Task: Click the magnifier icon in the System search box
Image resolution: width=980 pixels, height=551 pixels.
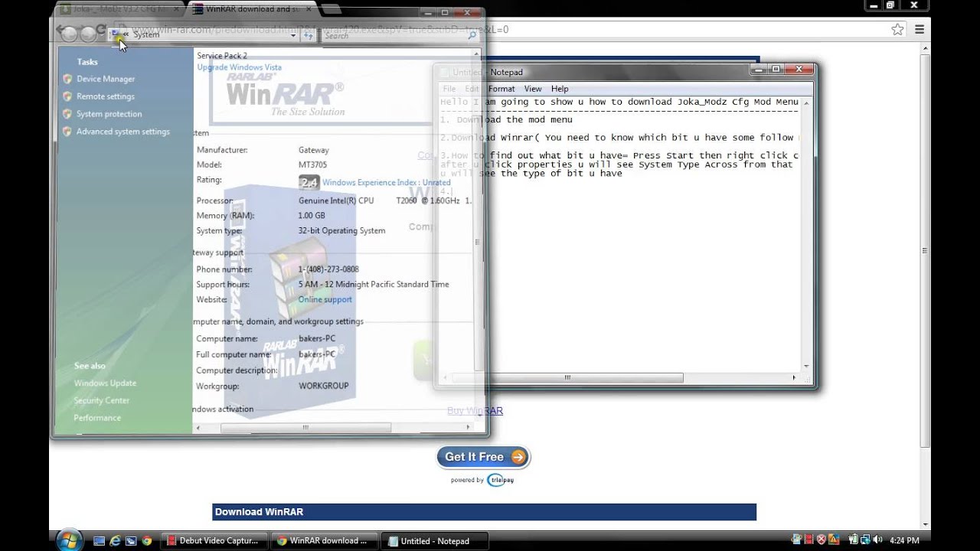Action: click(472, 35)
